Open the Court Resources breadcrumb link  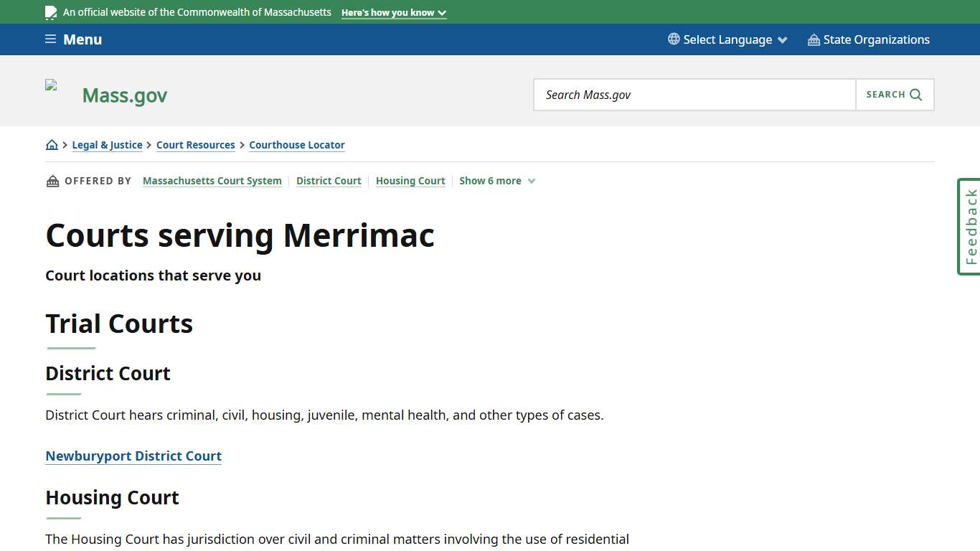pos(195,145)
